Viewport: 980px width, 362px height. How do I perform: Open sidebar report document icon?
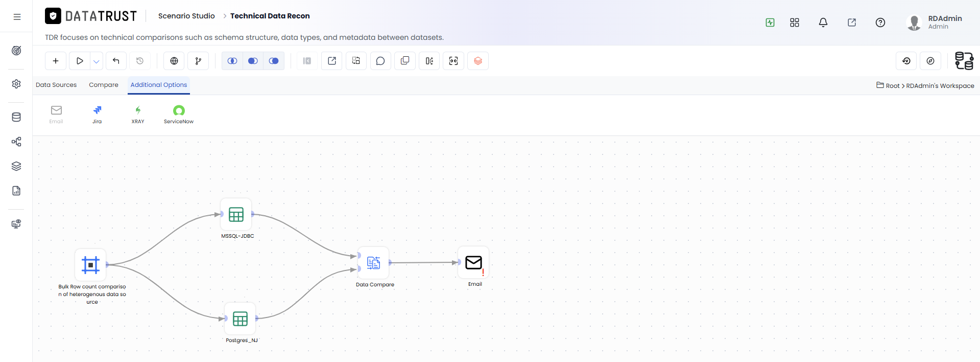coord(16,191)
